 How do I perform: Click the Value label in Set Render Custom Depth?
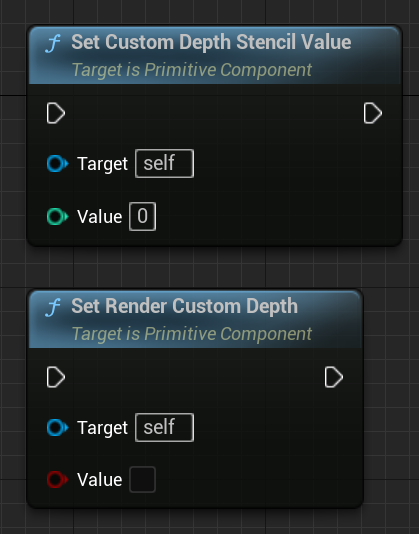(x=99, y=480)
